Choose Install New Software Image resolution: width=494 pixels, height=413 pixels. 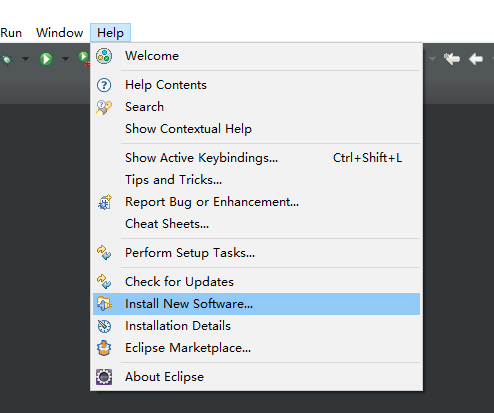256,304
